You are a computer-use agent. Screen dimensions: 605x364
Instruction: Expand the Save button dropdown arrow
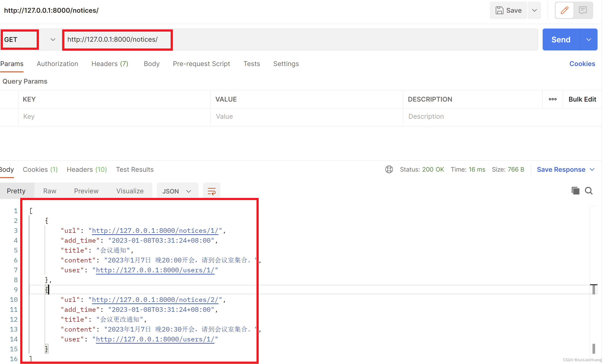tap(535, 10)
